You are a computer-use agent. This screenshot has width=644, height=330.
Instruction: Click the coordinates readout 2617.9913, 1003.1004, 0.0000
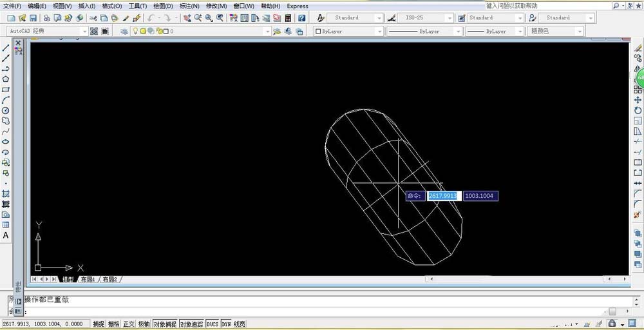(45, 324)
